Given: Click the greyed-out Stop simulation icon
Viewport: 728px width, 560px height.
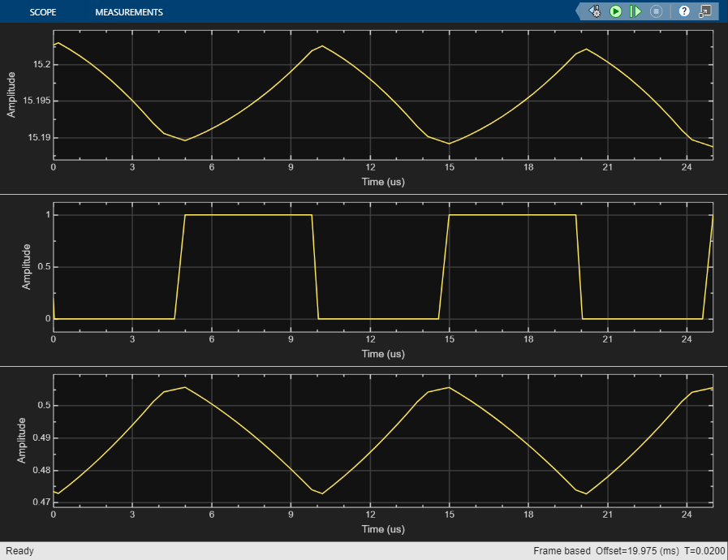Looking at the screenshot, I should tap(657, 11).
